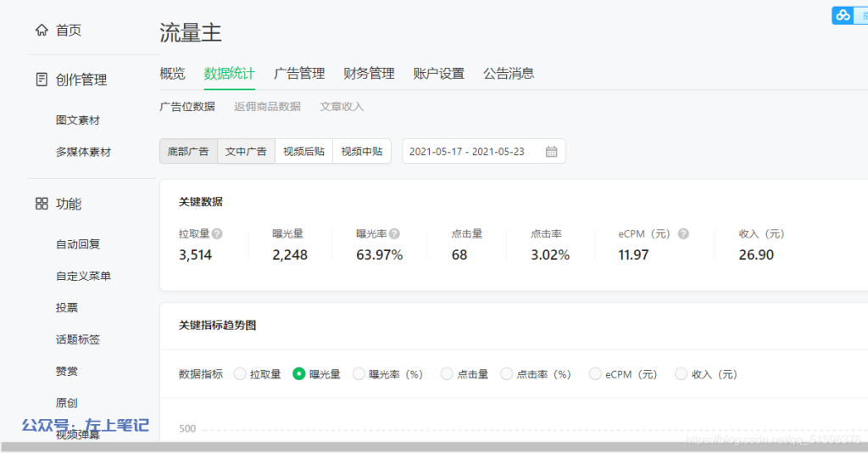
Task: Select the eCPM (元) radio button
Action: click(x=595, y=374)
